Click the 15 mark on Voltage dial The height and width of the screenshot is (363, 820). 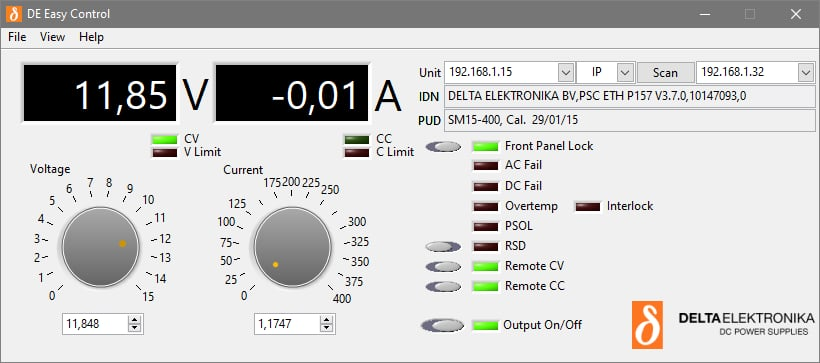coord(149,297)
